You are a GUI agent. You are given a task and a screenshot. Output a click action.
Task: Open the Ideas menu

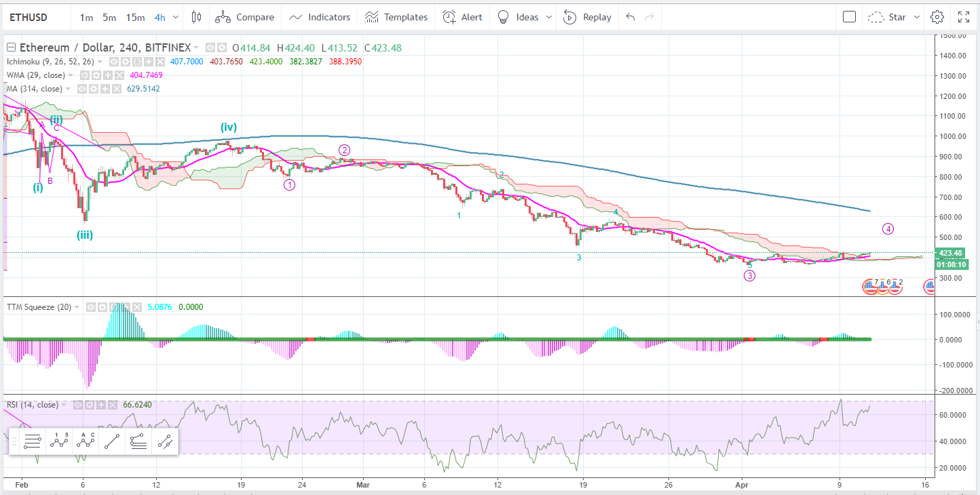[518, 17]
